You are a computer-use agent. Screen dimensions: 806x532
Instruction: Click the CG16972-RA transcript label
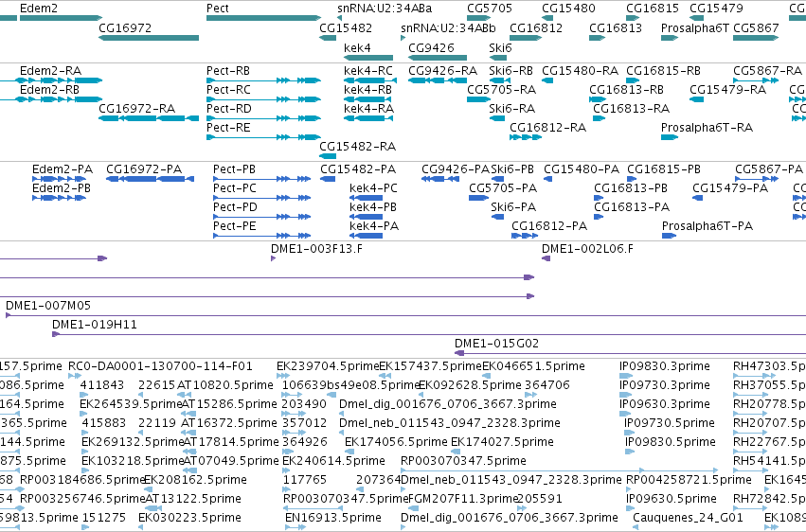[x=136, y=108]
